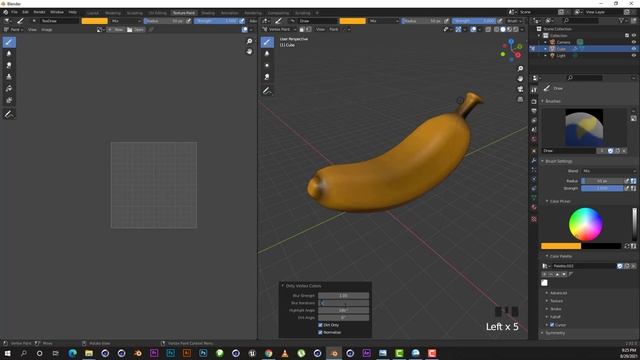Screen dimensions: 640x360
Task: Adjust the Blur Strength slider
Action: [343, 296]
